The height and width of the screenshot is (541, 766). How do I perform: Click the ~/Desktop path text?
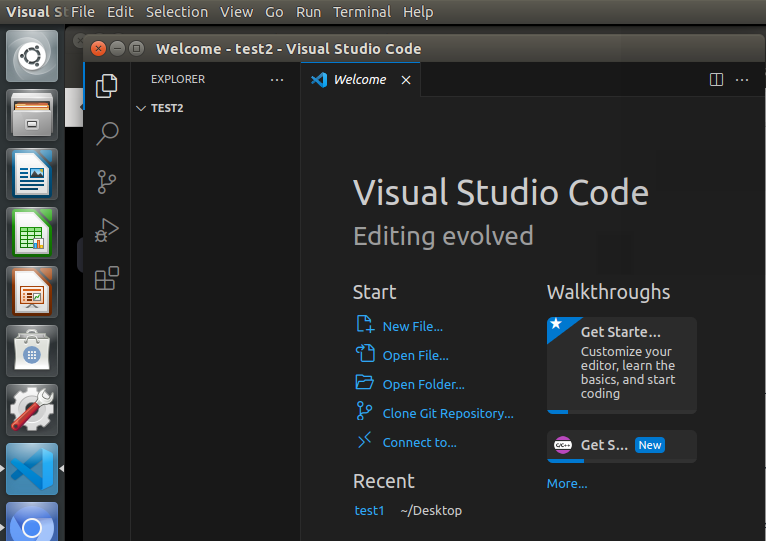(431, 510)
